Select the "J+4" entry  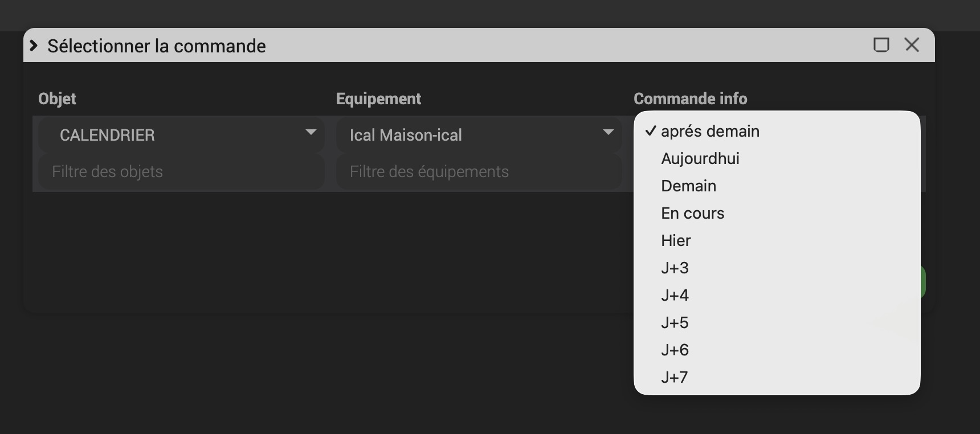click(675, 295)
